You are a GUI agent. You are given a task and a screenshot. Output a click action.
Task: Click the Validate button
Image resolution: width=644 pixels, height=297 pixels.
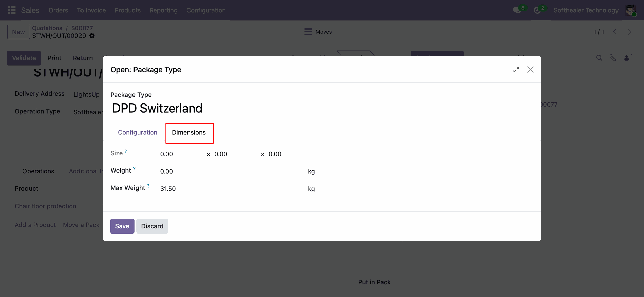24,58
